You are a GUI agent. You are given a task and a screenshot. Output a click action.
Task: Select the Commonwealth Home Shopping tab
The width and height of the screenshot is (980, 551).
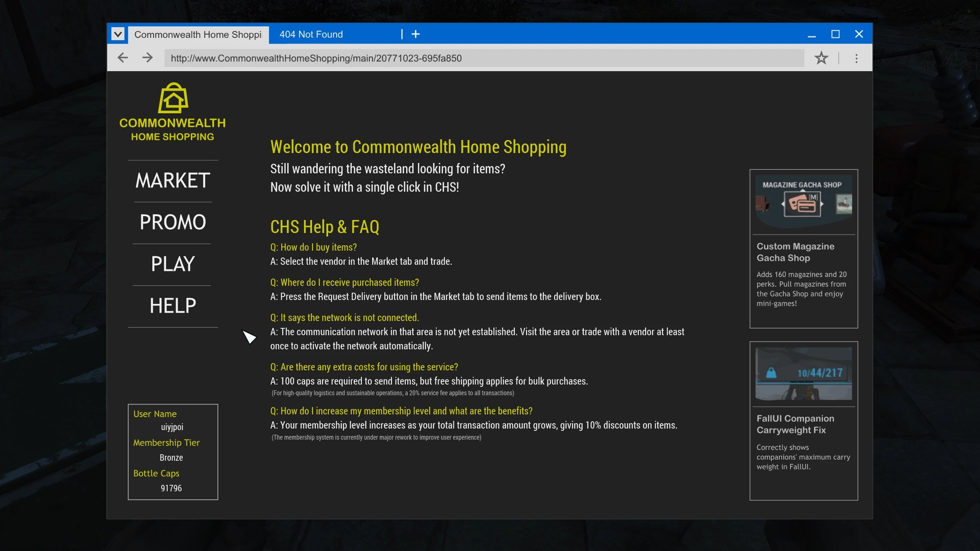[x=198, y=35]
